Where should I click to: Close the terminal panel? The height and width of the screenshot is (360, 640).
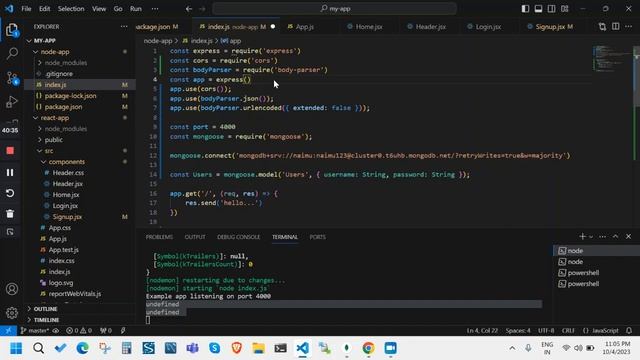pos(629,236)
